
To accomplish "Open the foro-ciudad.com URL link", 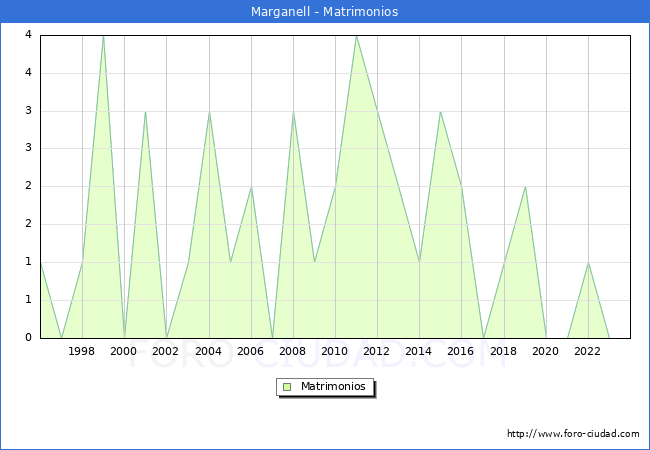I will (x=573, y=434).
